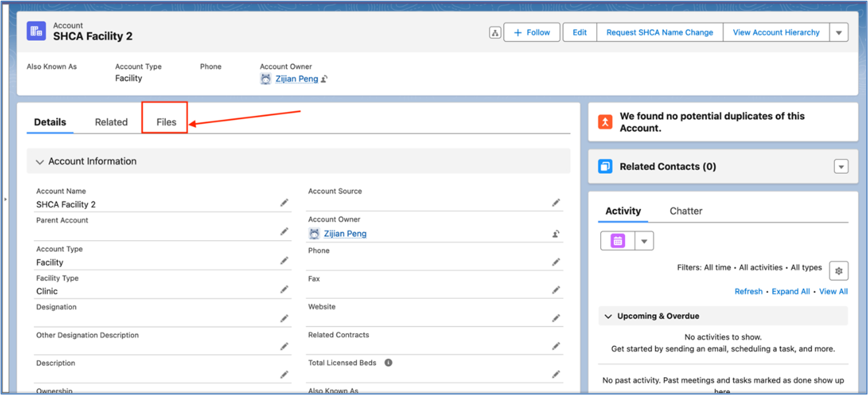Image resolution: width=868 pixels, height=395 pixels.
Task: Select the Activity tab
Action: tap(623, 211)
